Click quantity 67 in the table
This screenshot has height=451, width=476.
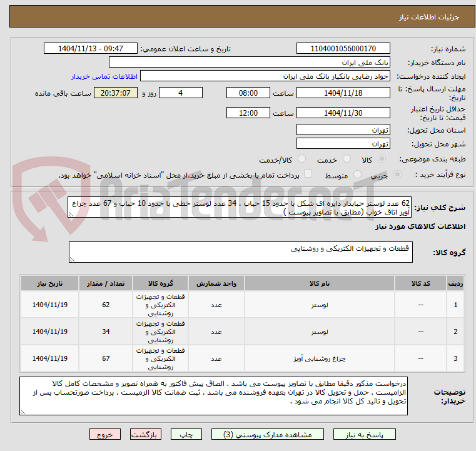click(106, 358)
